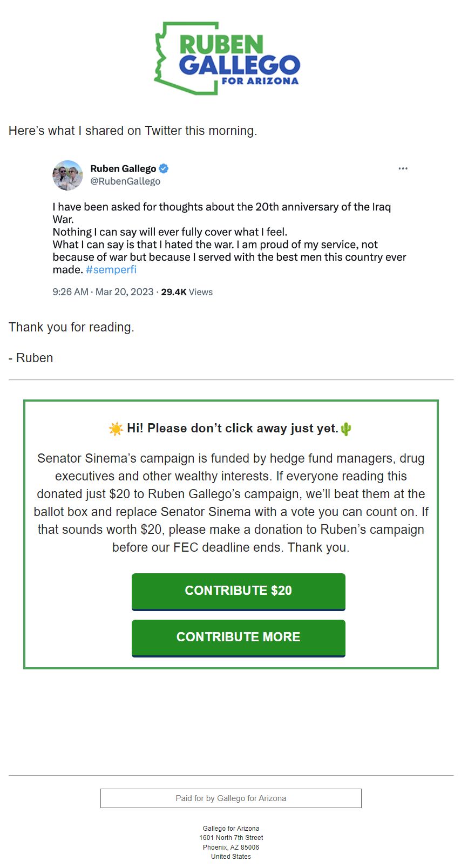The image size is (461, 868).
Task: Open the tweet's three-dot options menu
Action: click(x=403, y=168)
